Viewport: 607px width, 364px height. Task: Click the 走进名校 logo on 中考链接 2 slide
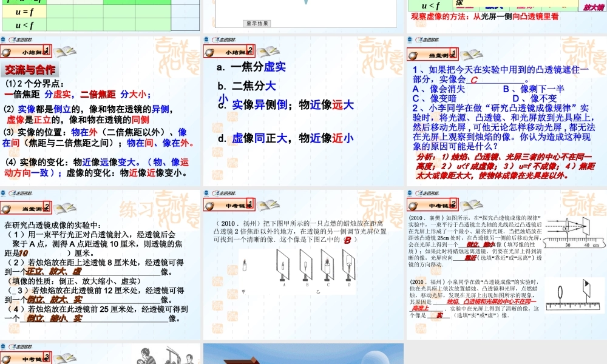pyautogui.click(x=427, y=193)
